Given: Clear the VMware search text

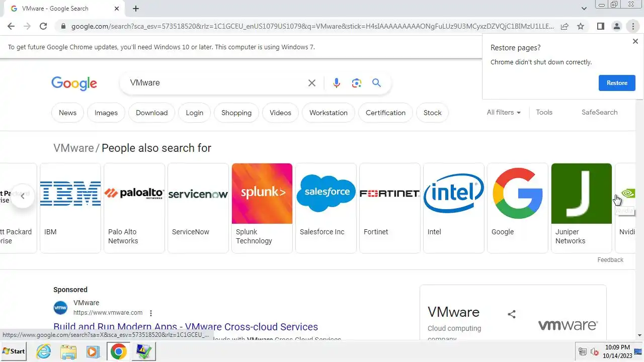Looking at the screenshot, I should coord(312,83).
